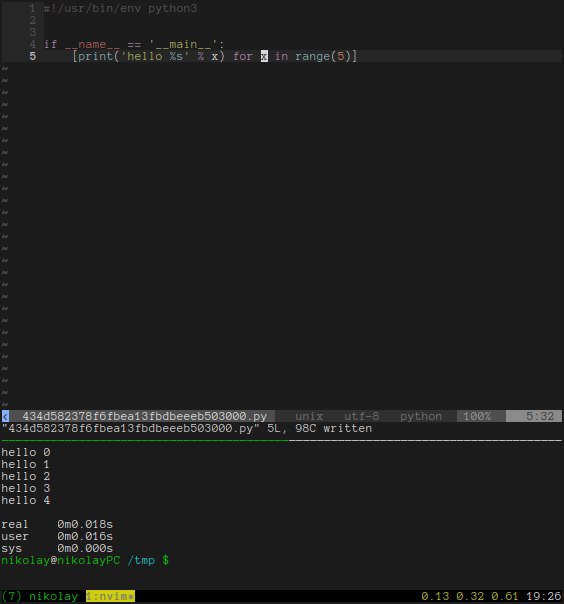Click the 'hello 3' output line

[x=26, y=488]
